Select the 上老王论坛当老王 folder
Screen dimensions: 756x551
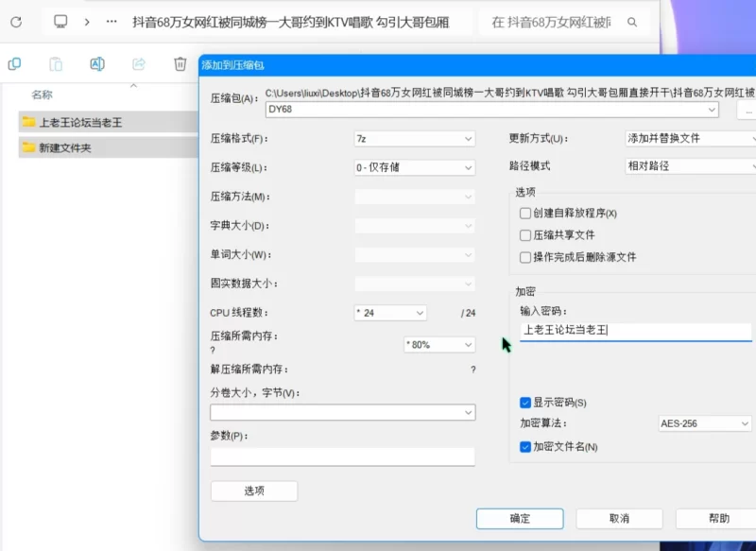click(109, 122)
